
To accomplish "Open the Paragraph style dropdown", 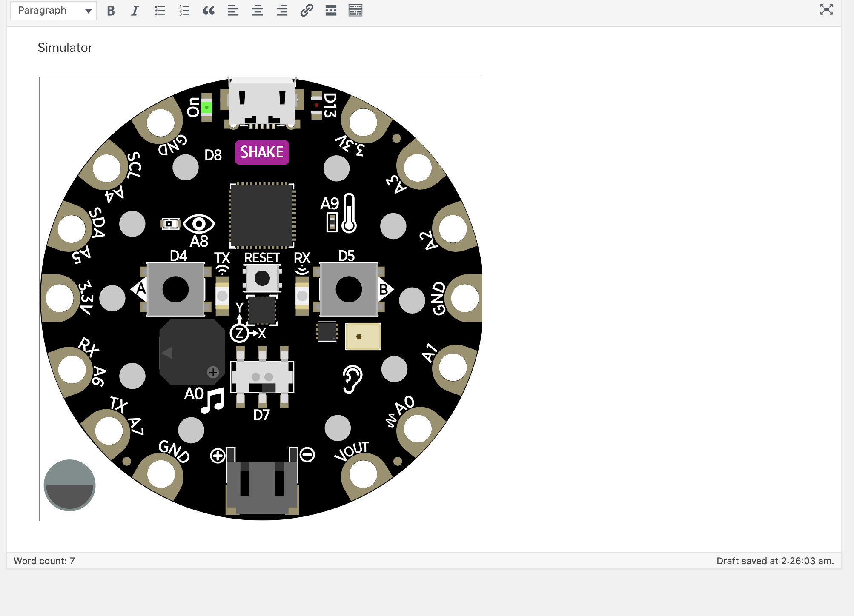I will (x=53, y=10).
